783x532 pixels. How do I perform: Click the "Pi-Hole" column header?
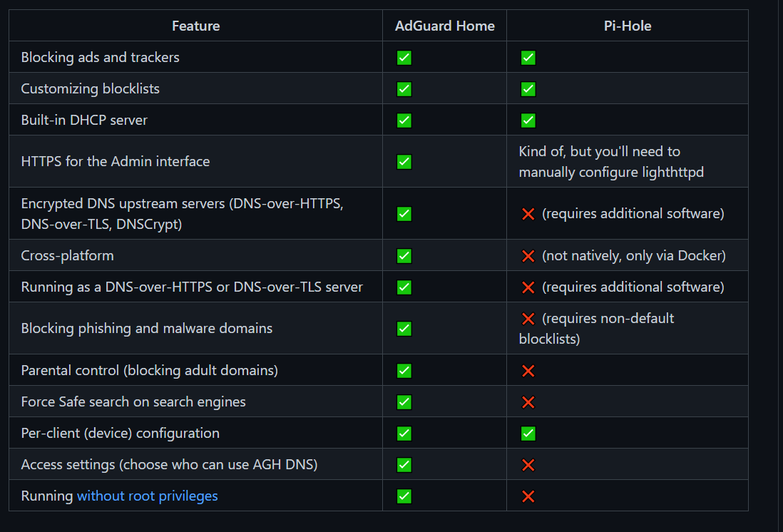click(628, 26)
